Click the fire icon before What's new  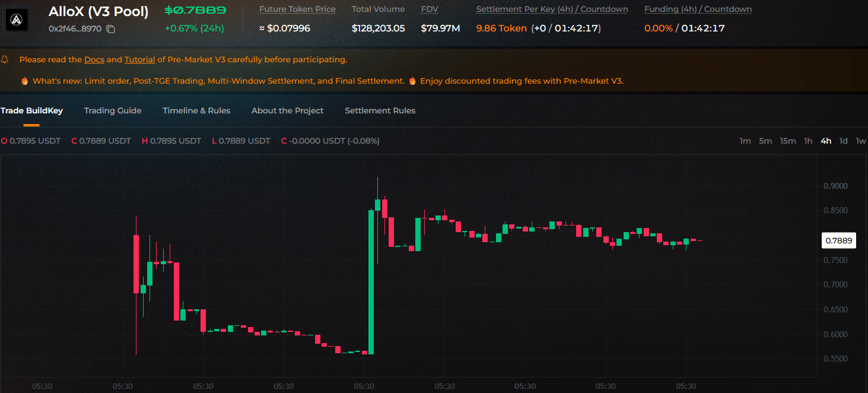tap(24, 81)
